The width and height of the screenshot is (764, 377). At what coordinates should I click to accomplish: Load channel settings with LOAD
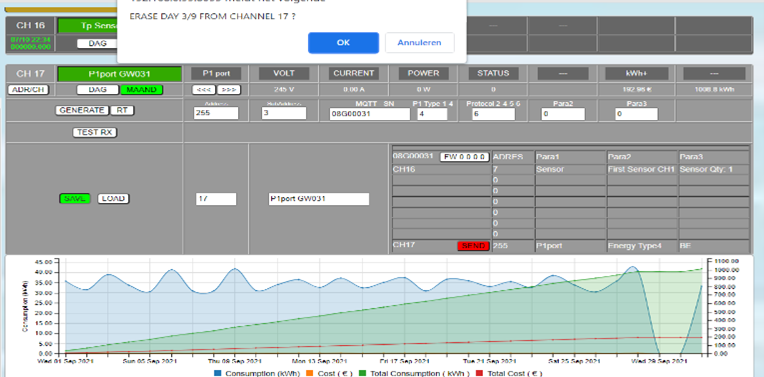113,199
